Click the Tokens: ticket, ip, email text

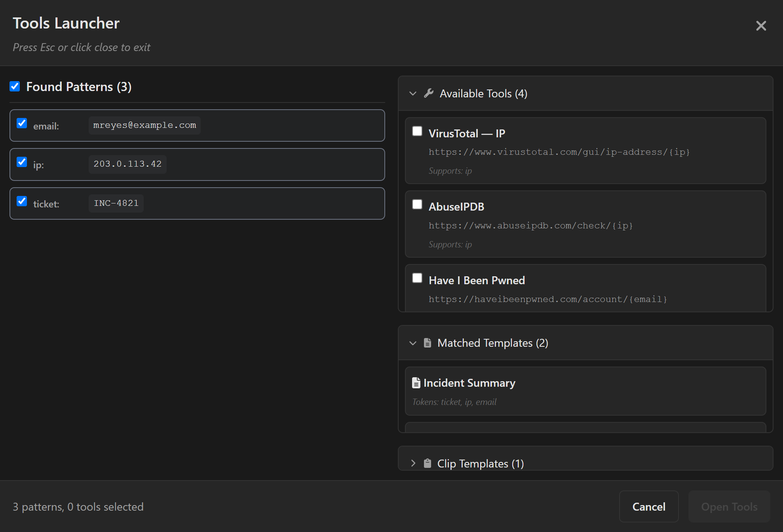(x=454, y=402)
